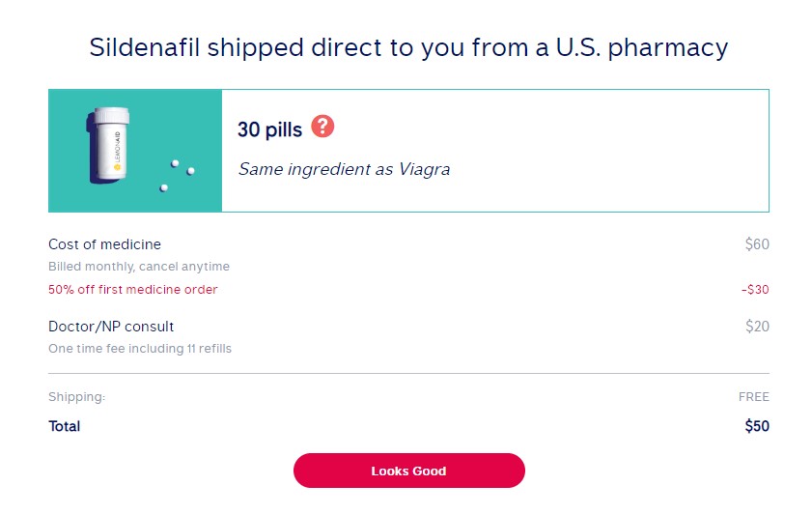Click the horizontal divider above Shipping
Image resolution: width=812 pixels, height=514 pixels.
pyautogui.click(x=408, y=373)
